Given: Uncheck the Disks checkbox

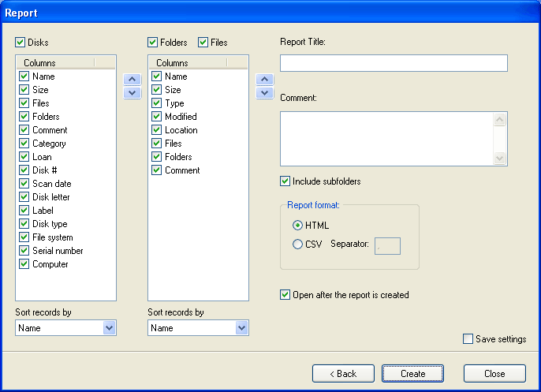Looking at the screenshot, I should pyautogui.click(x=21, y=42).
